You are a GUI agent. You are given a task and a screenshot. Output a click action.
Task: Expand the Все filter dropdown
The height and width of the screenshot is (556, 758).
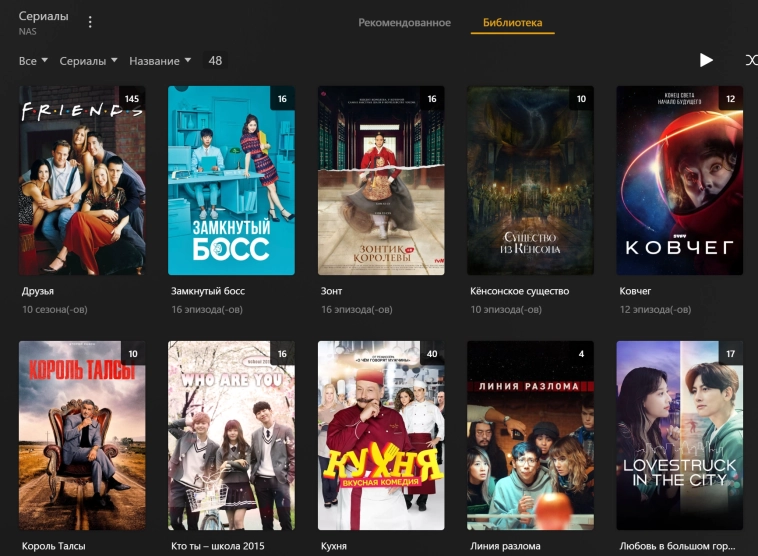pos(33,61)
